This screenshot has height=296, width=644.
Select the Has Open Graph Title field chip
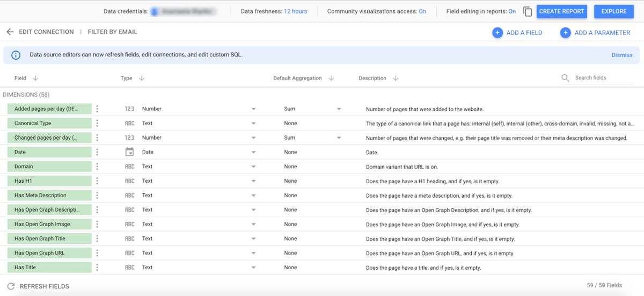point(50,239)
